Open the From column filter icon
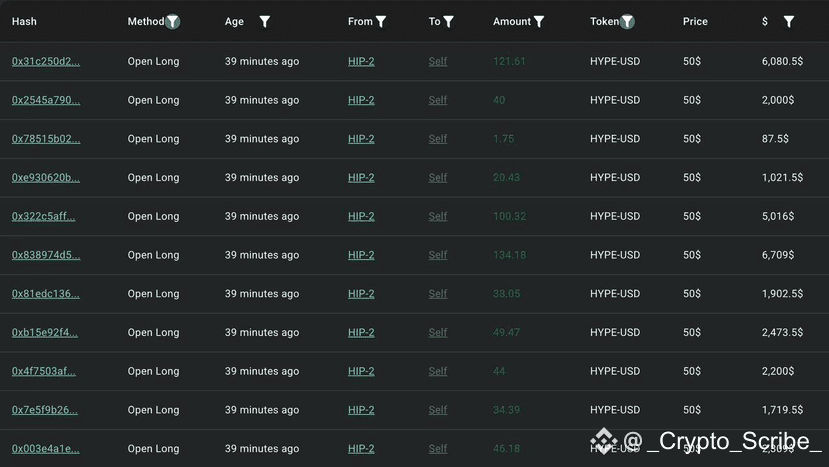 (381, 22)
